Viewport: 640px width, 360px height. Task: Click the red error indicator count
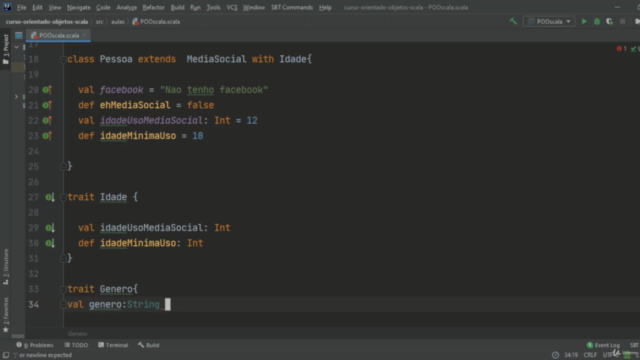click(x=621, y=49)
